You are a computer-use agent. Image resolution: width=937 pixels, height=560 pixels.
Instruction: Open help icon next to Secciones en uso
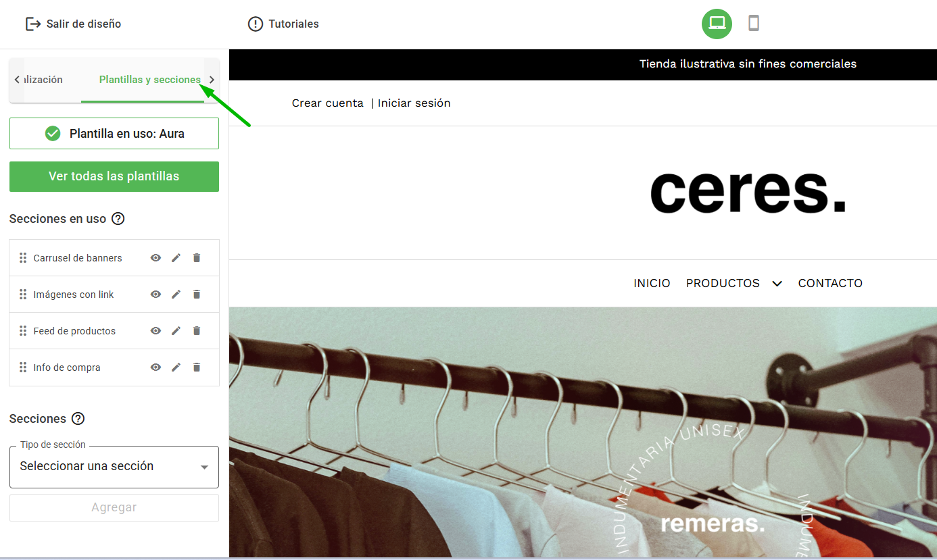[118, 219]
